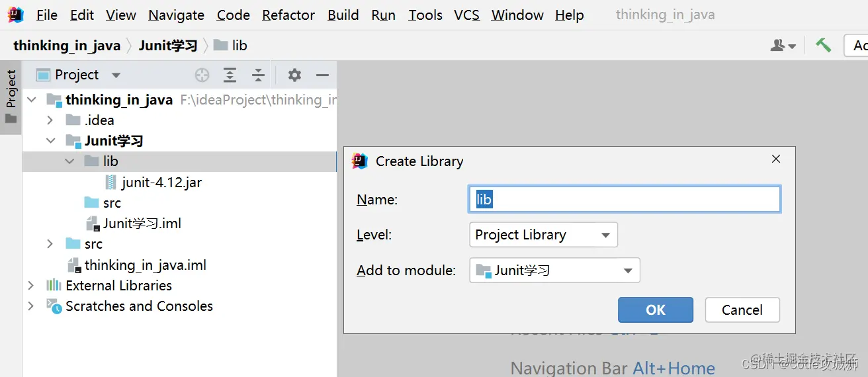
Task: Open the Window menu
Action: (517, 15)
